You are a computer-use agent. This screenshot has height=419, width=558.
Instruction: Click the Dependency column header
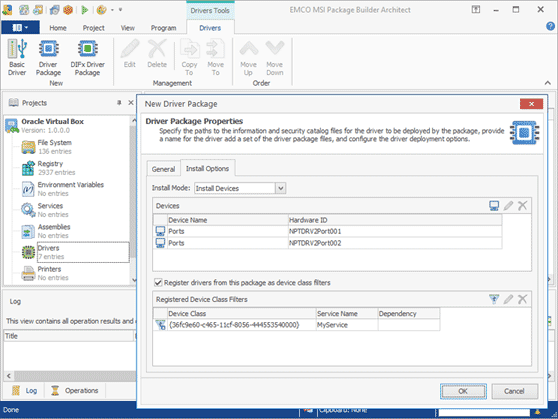[x=409, y=314]
